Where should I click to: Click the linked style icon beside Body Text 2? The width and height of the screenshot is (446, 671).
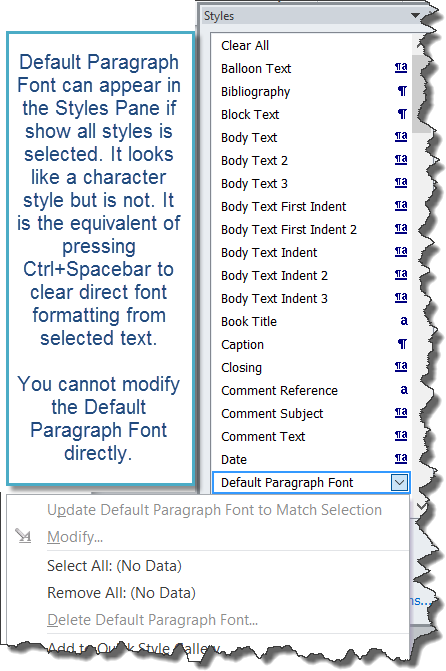coord(401,160)
